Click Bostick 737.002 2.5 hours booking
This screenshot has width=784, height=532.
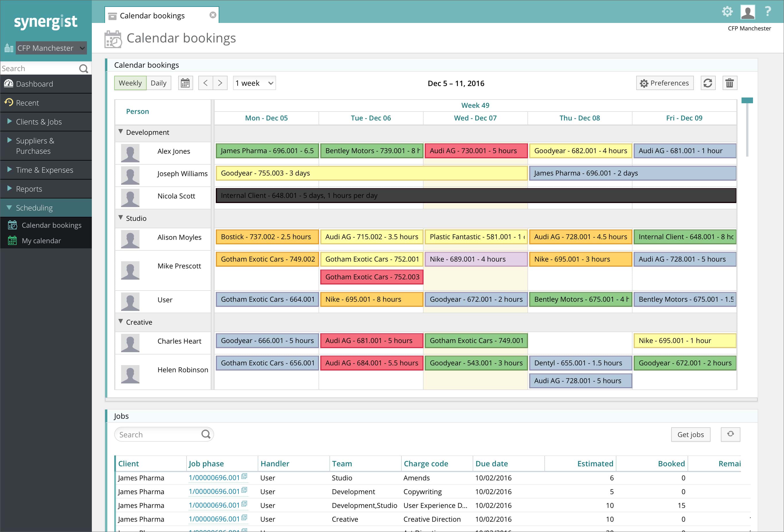point(267,237)
